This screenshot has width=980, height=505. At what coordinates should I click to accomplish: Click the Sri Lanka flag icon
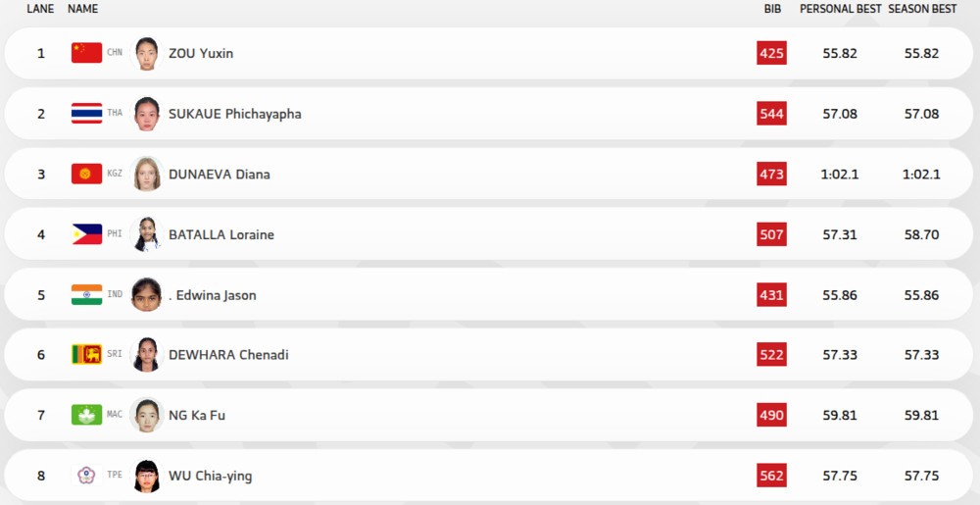(86, 354)
